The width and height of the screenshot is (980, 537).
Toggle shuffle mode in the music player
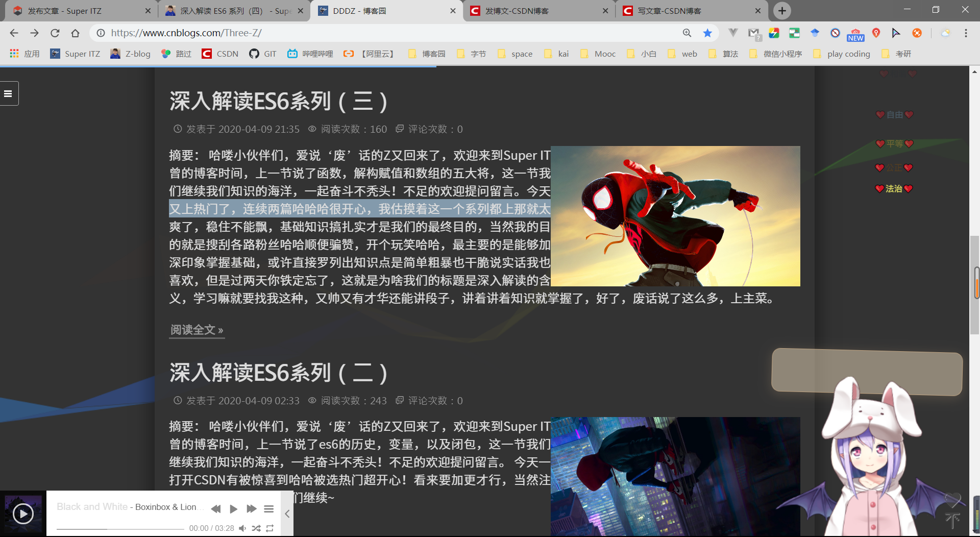pos(257,528)
